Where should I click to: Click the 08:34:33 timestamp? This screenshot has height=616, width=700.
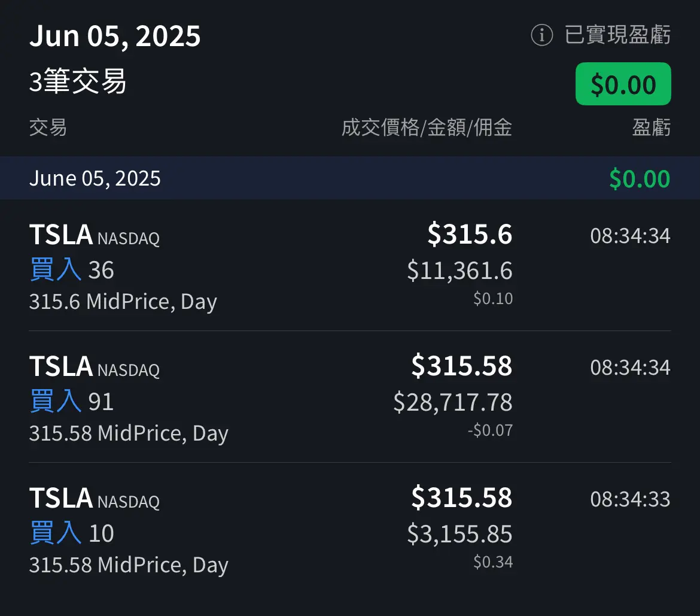[x=630, y=499]
